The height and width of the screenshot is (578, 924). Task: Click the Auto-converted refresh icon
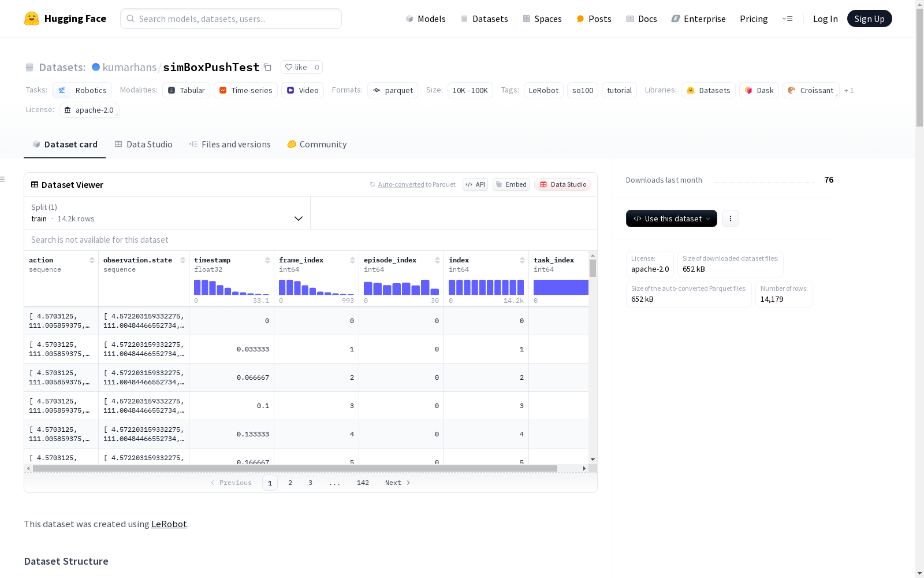(x=372, y=184)
